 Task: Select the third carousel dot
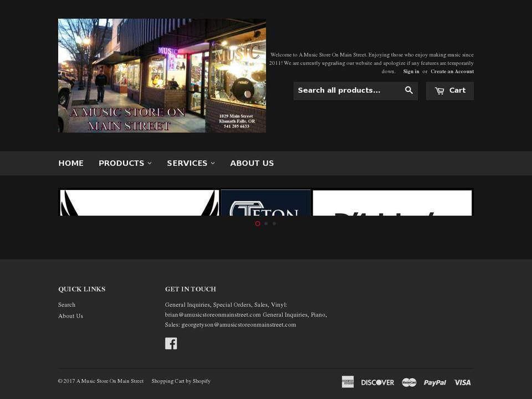[x=274, y=223]
